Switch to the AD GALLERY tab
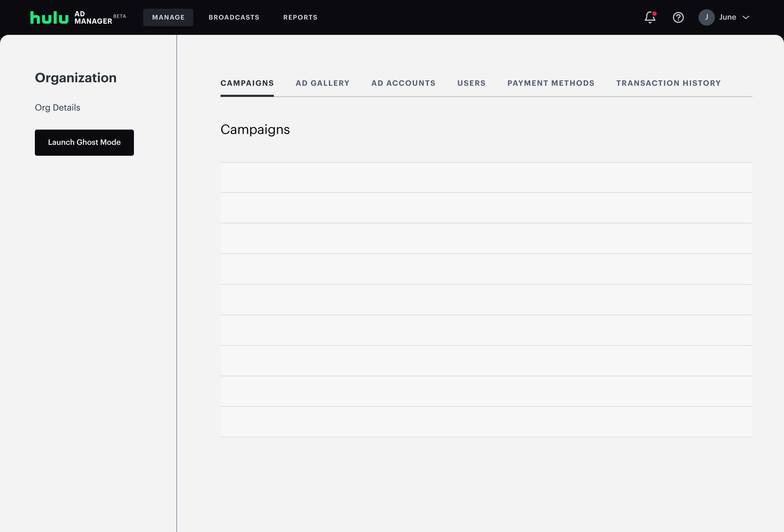784x532 pixels. 323,83
